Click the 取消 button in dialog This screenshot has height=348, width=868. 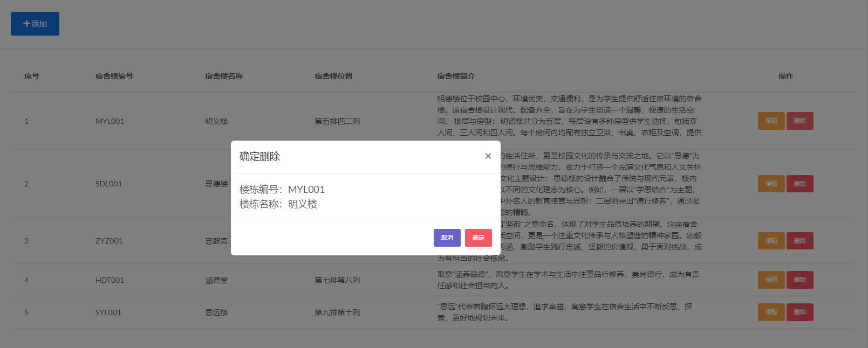pos(447,238)
